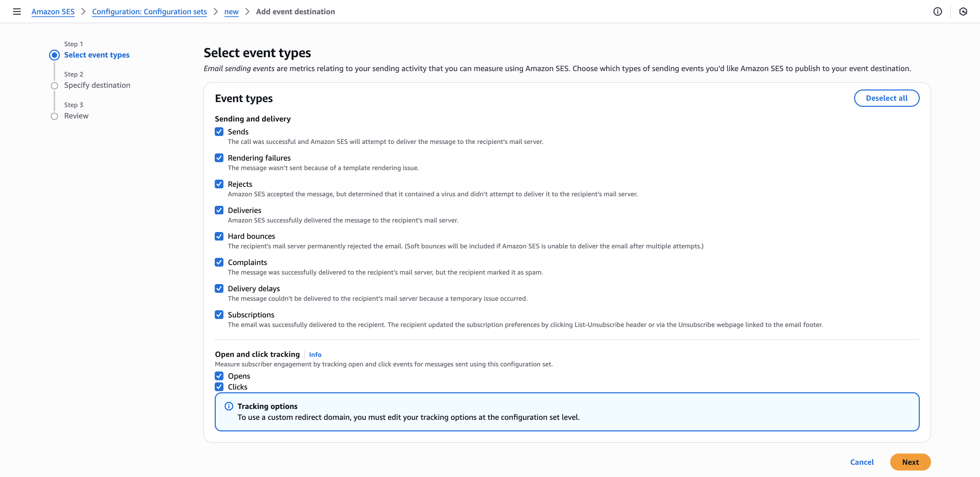Open Info link beside Open and click tracking
Image resolution: width=980 pixels, height=477 pixels.
pyautogui.click(x=315, y=355)
